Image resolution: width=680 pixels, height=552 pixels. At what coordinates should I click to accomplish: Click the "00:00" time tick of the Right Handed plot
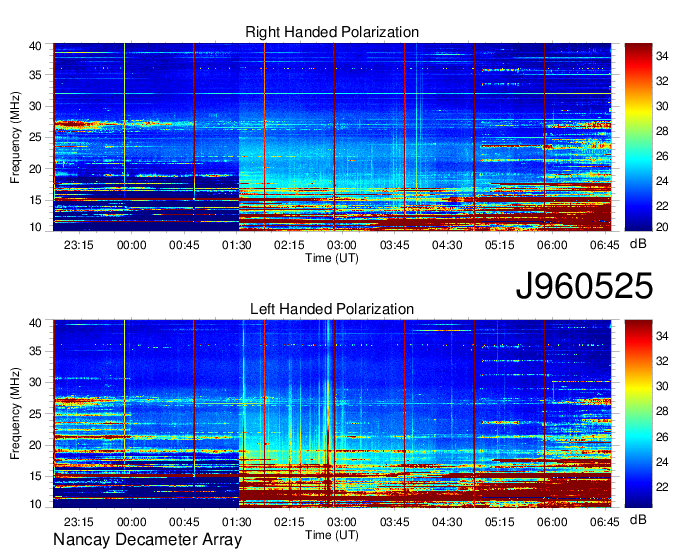pos(131,245)
